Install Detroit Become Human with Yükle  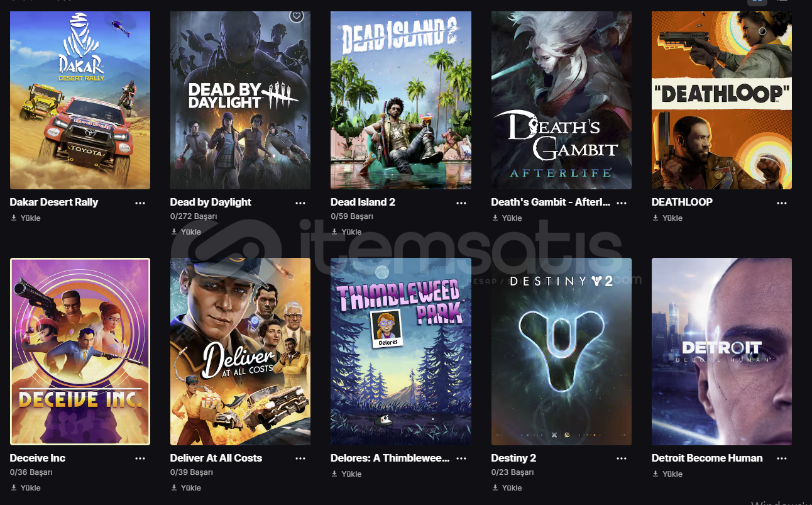[667, 474]
